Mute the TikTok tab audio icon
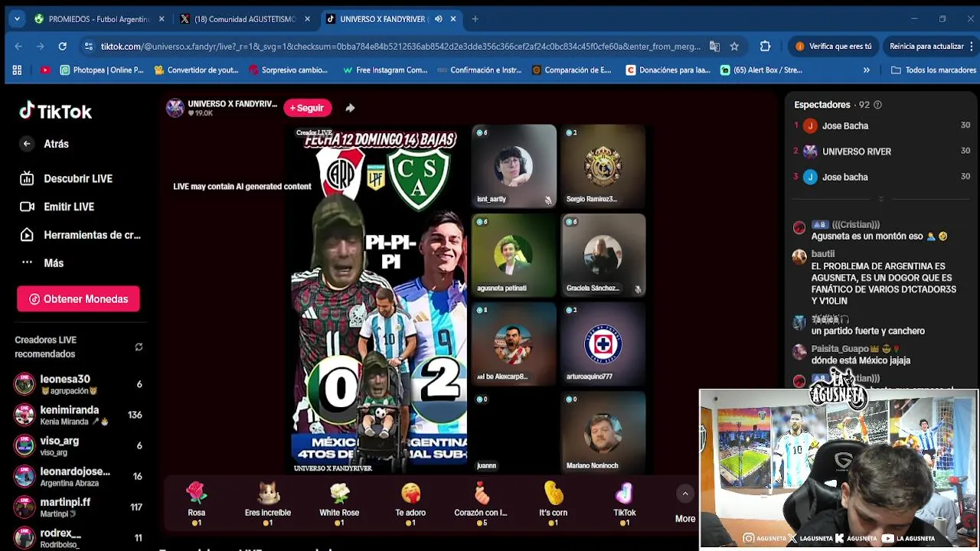Screen dimensions: 980x551 438,19
